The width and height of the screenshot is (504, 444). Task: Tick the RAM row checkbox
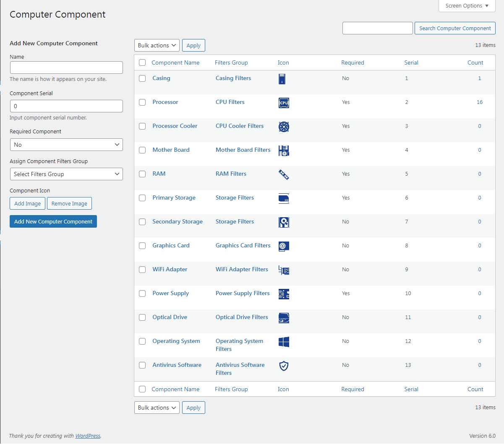coord(142,174)
